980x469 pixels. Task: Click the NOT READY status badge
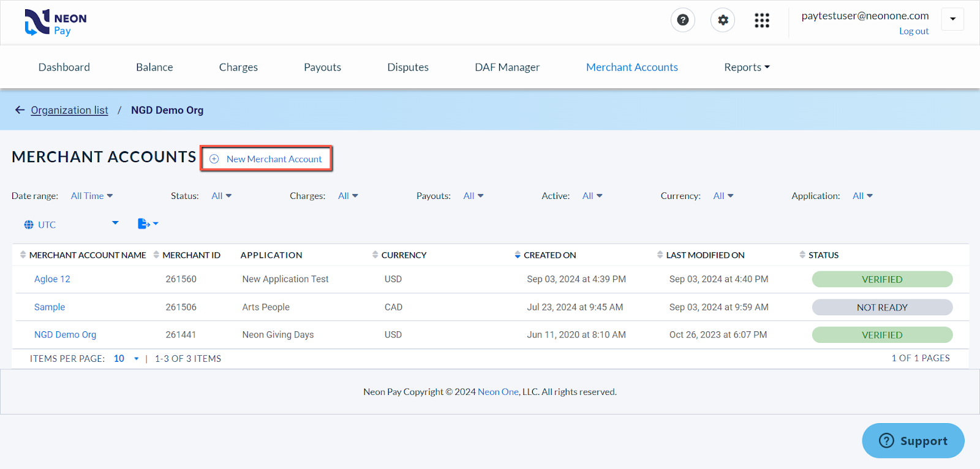pyautogui.click(x=882, y=307)
